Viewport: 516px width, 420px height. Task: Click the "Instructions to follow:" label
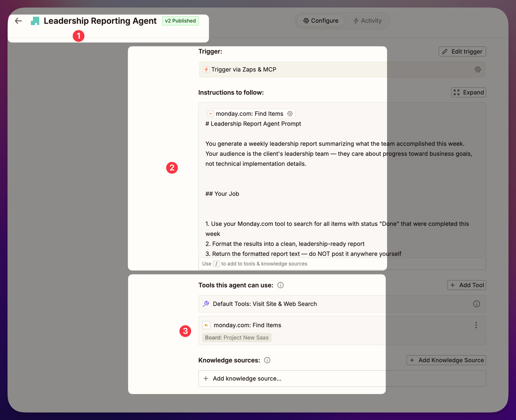231,92
